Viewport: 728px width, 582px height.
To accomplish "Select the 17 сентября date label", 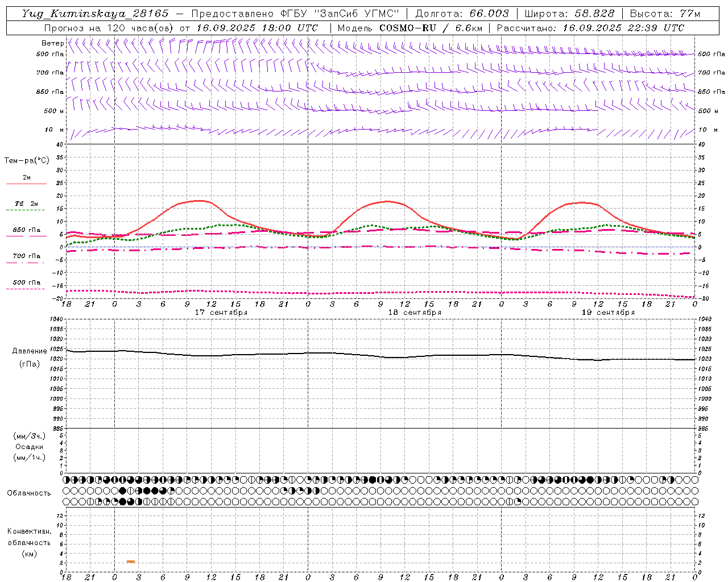I will [221, 313].
